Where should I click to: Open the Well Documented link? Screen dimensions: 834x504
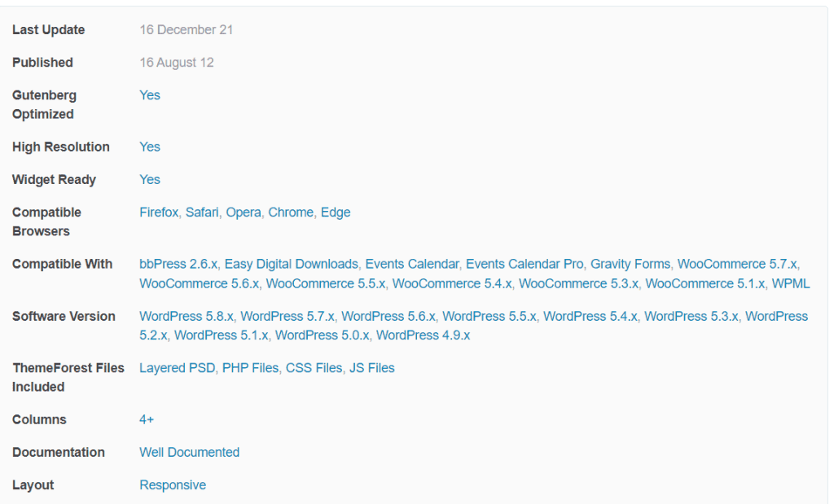click(189, 453)
